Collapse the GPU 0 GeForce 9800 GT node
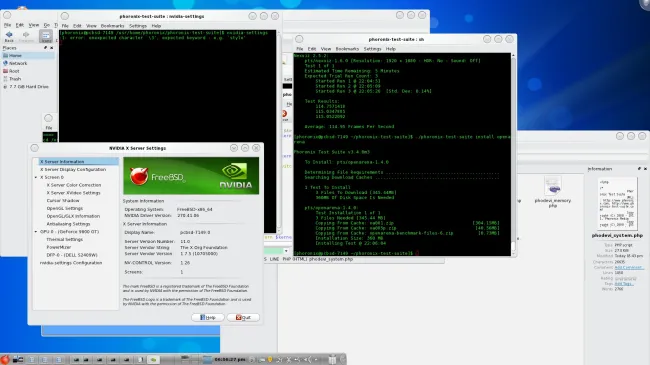This screenshot has width=650, height=365. (36, 232)
